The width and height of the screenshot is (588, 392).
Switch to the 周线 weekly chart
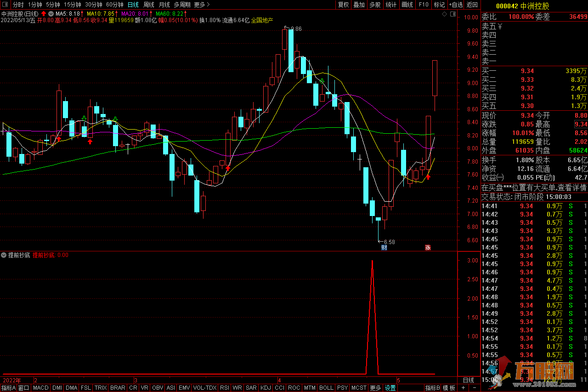[149, 5]
